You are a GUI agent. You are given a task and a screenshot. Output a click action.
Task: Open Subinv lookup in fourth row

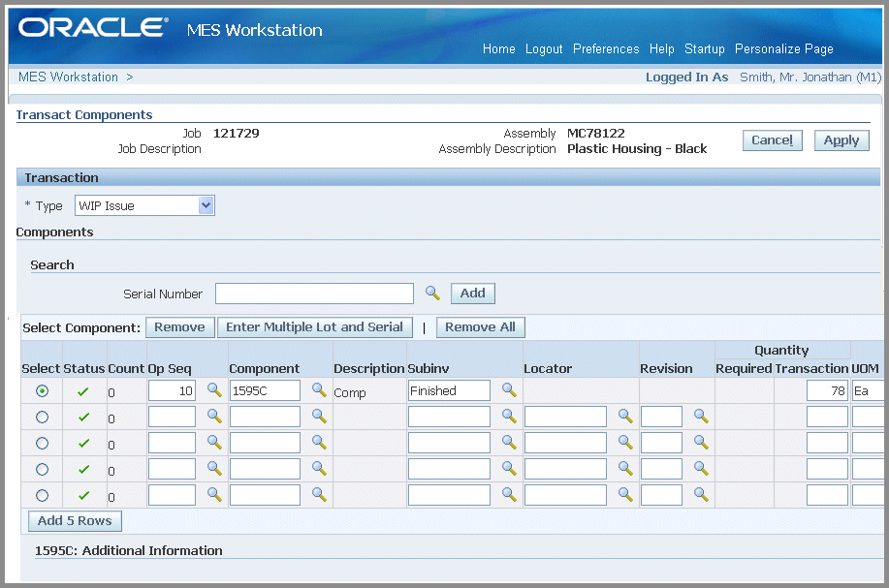pos(509,468)
